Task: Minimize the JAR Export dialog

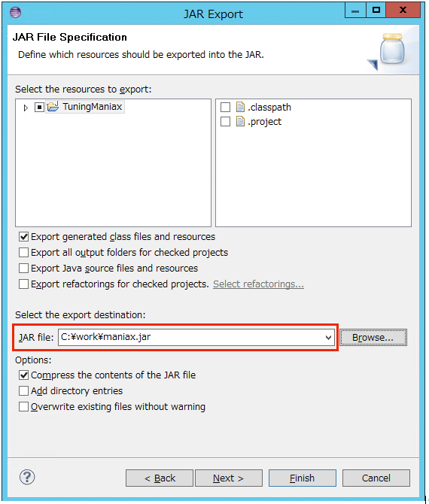Action: click(x=355, y=11)
